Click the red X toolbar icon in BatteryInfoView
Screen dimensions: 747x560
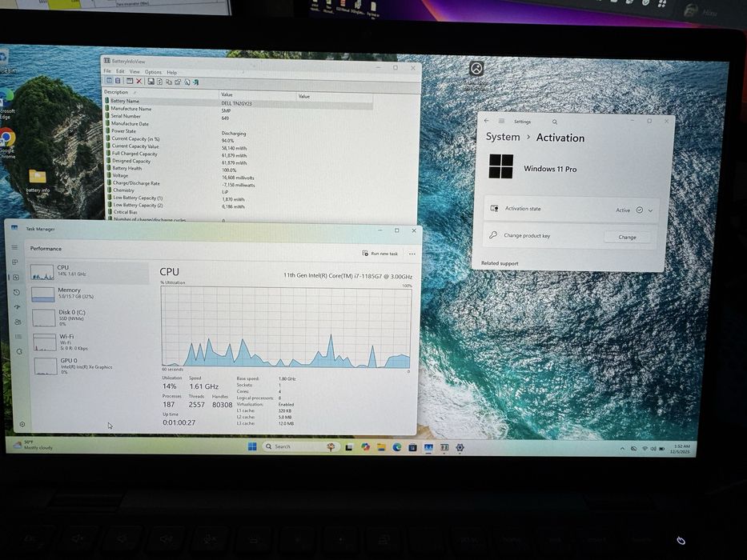(139, 82)
